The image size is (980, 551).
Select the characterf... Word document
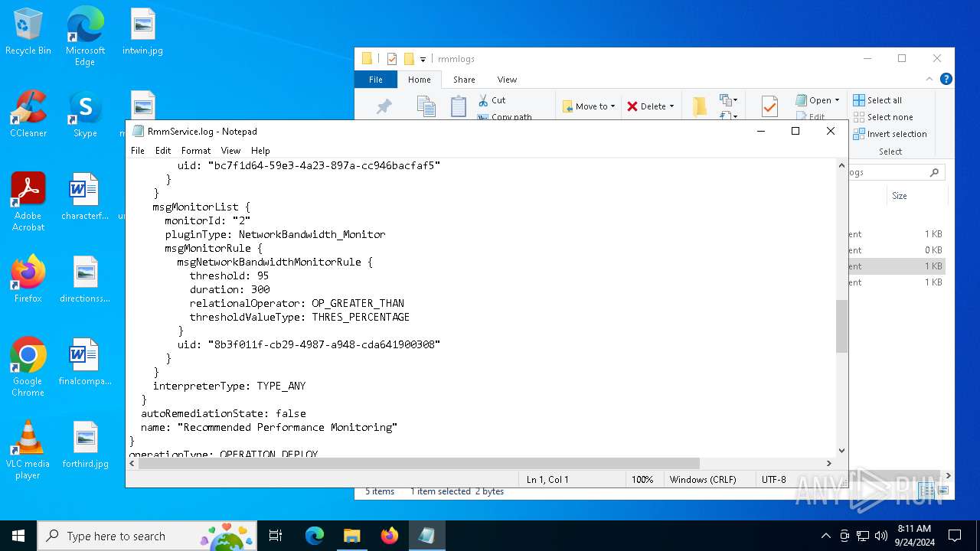pyautogui.click(x=85, y=197)
